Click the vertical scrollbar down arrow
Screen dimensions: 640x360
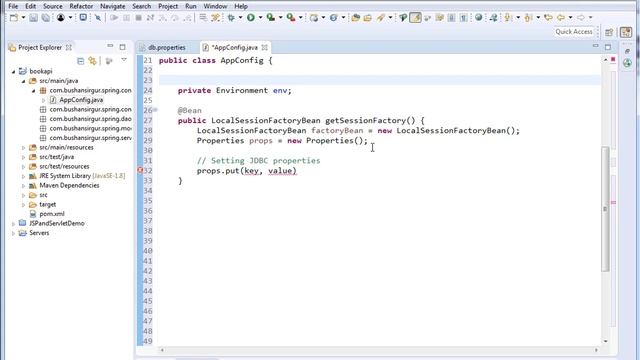(605, 341)
